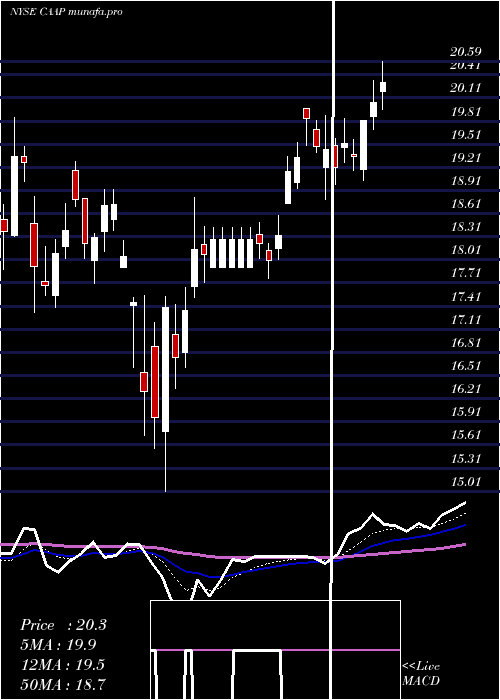Click the 16.21 price axis label
This screenshot has height=700, width=500.
(466, 389)
